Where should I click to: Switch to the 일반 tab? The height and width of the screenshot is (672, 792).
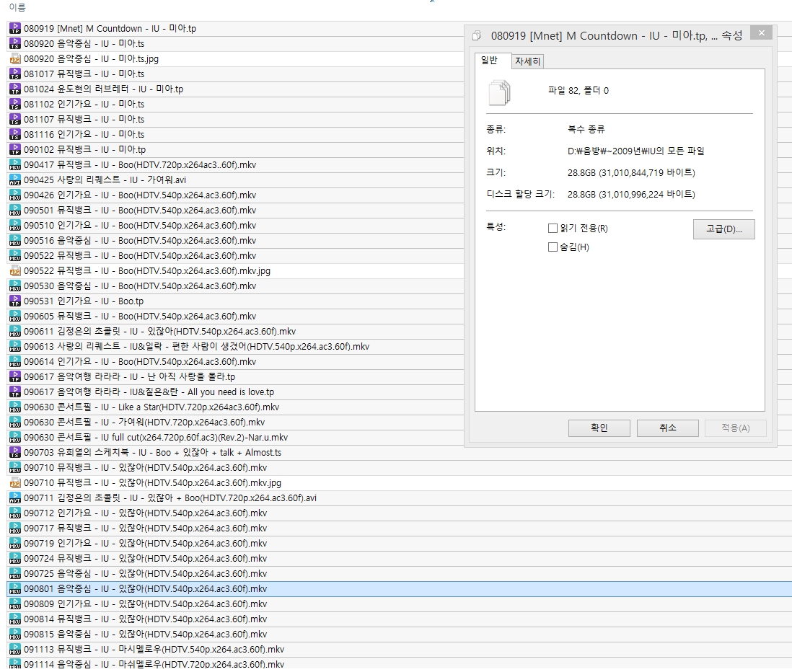click(493, 61)
